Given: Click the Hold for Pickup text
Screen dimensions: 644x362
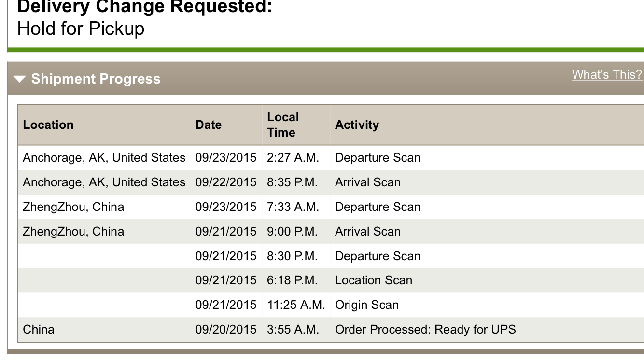Looking at the screenshot, I should (81, 28).
